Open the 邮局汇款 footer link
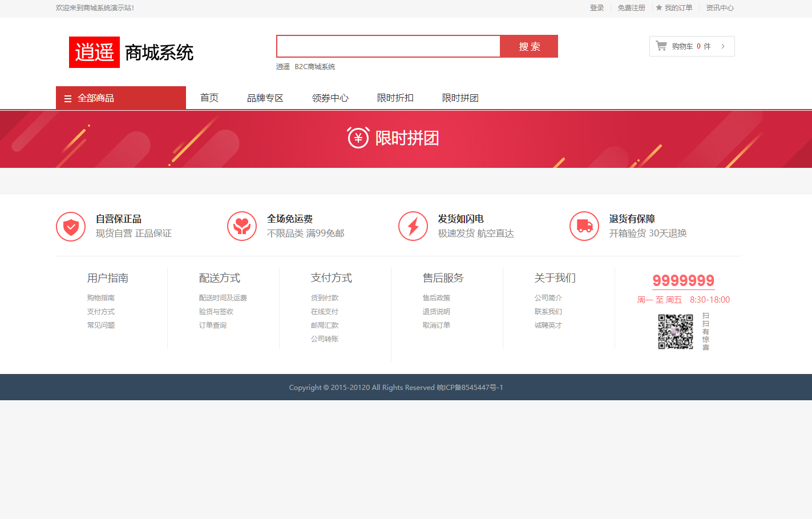Viewport: 812px width, 519px height. pos(325,325)
